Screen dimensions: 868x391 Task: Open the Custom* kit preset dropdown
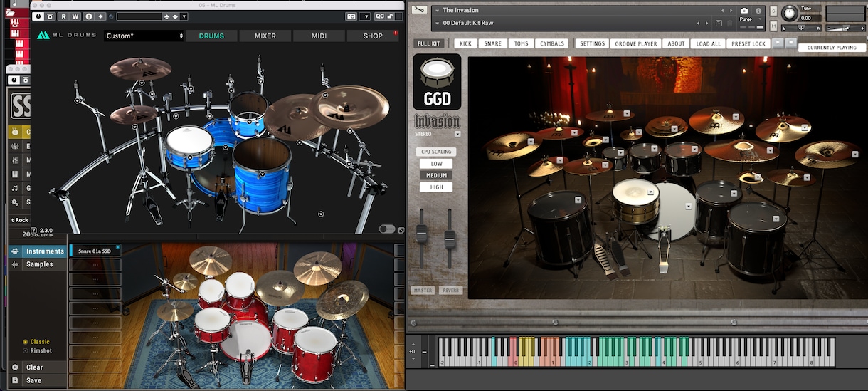[144, 36]
